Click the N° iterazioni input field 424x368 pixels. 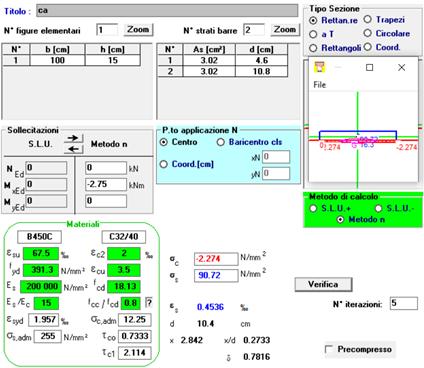coord(404,303)
